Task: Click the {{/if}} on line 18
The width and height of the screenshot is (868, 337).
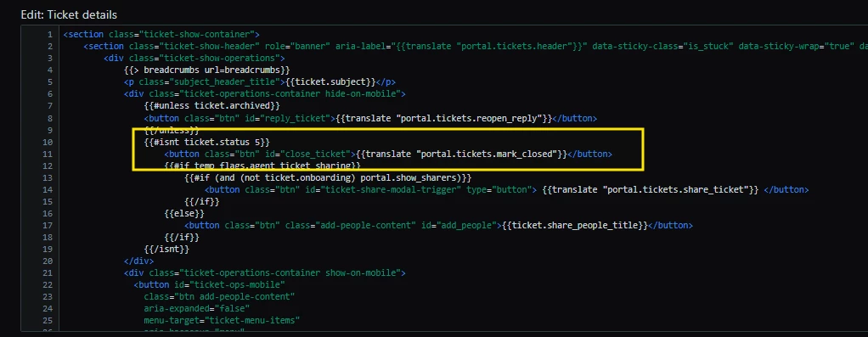Action: click(182, 238)
